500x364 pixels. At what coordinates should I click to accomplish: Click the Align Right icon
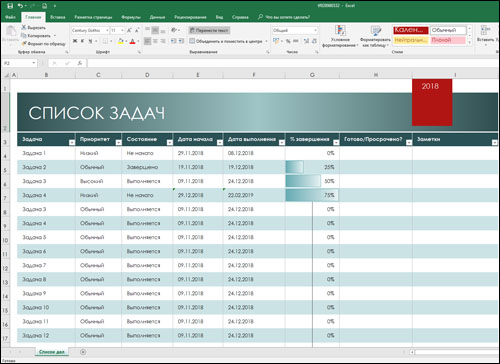click(x=163, y=41)
